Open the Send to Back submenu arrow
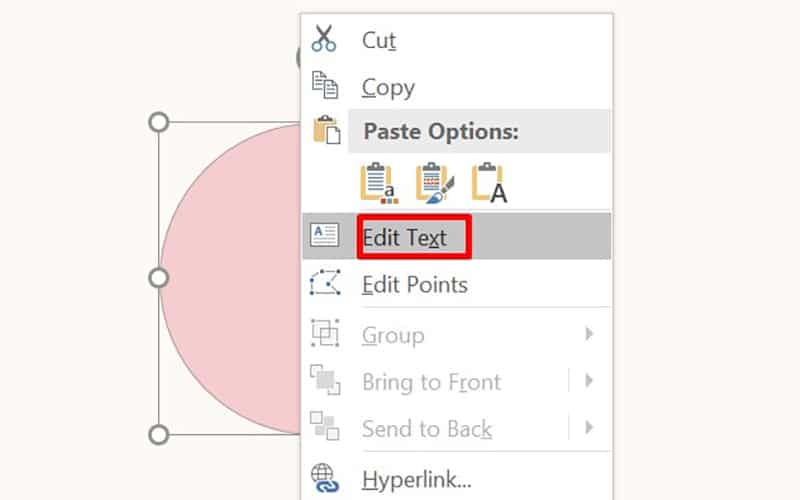 click(x=590, y=428)
